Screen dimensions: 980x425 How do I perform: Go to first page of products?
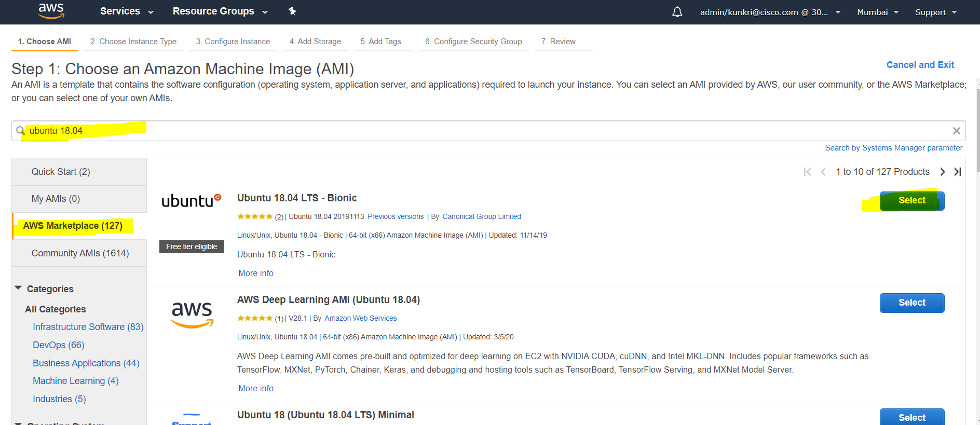point(807,172)
